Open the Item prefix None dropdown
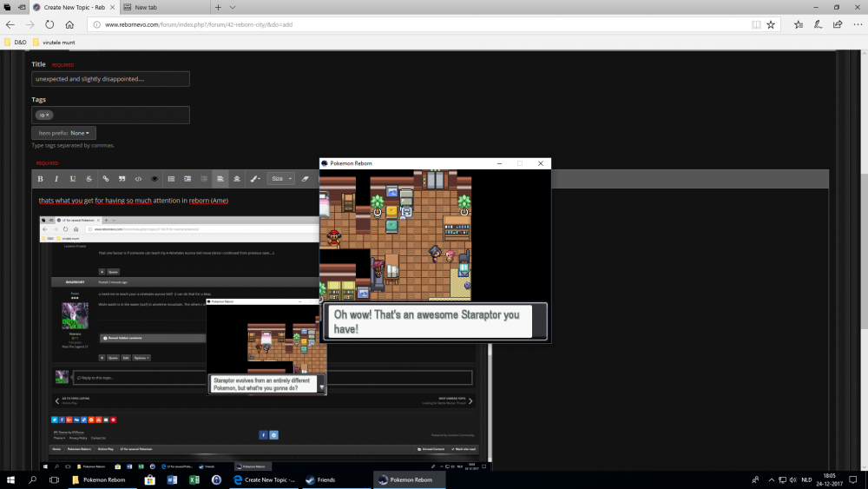 pos(63,133)
